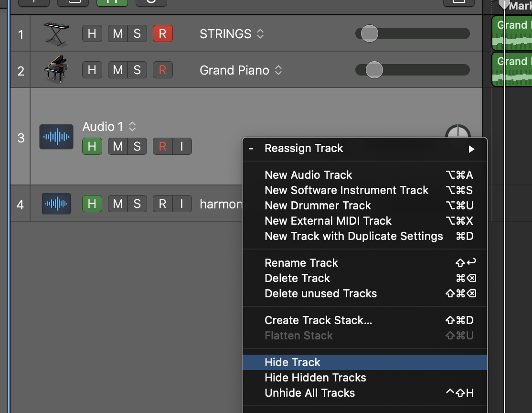The height and width of the screenshot is (413, 532).
Task: Toggle hide button on STRINGS track
Action: [x=92, y=33]
